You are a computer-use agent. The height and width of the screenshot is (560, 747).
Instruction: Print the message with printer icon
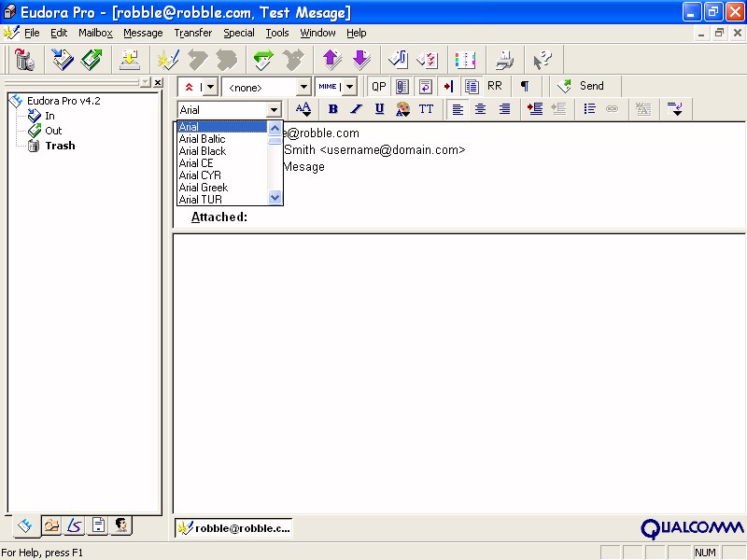tap(504, 60)
